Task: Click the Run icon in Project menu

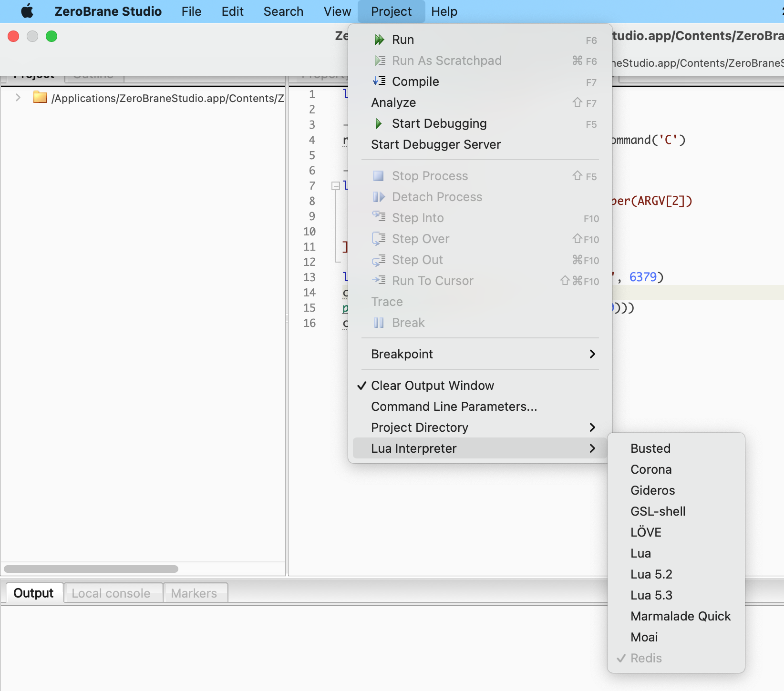Action: click(379, 40)
